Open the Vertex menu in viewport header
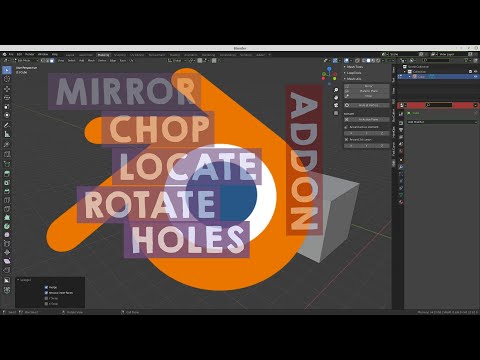 pos(102,61)
